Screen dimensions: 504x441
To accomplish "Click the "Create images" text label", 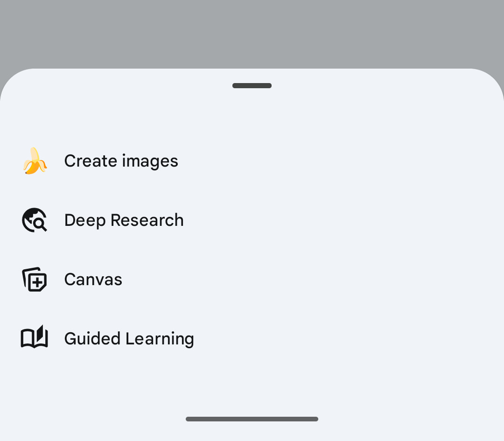I will [x=121, y=161].
